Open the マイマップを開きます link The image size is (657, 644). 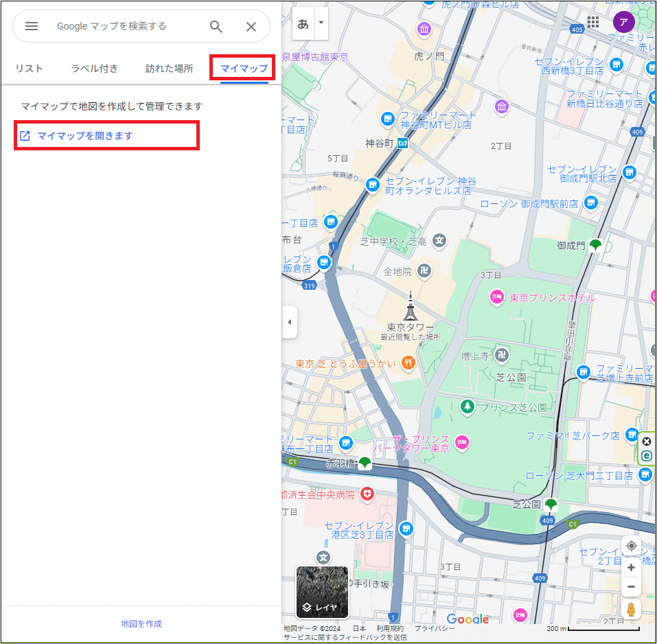[x=84, y=136]
